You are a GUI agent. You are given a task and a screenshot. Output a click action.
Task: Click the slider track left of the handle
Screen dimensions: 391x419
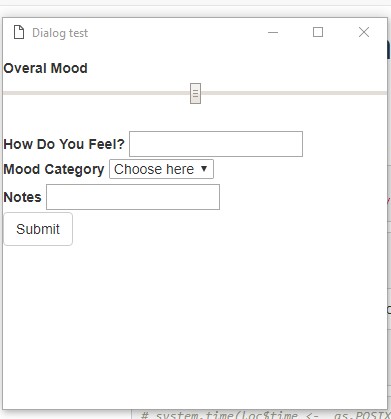click(x=96, y=93)
